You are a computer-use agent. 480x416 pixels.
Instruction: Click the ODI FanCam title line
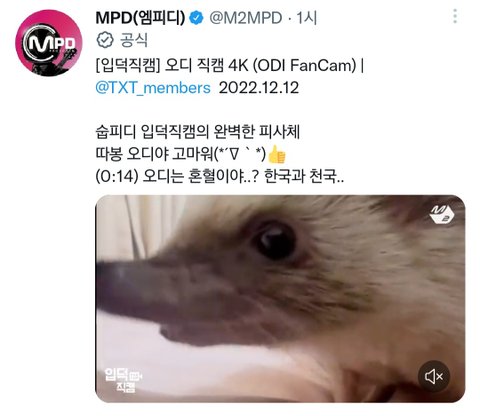click(229, 65)
